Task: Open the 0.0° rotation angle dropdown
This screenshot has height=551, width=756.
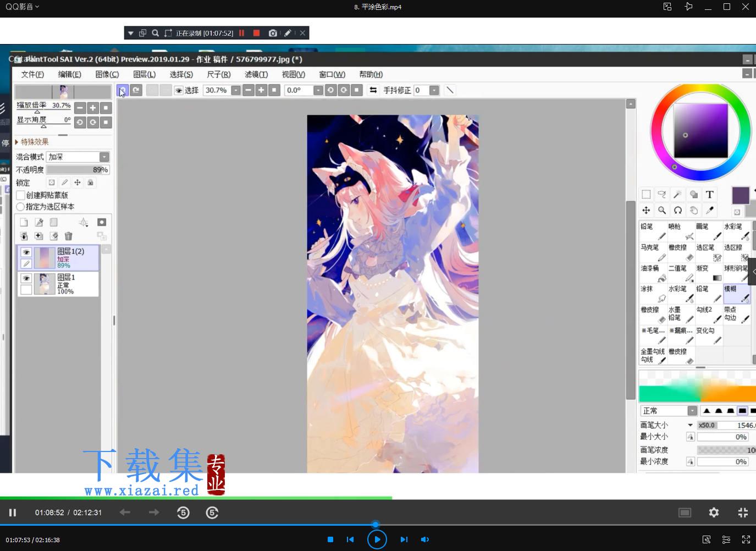Action: (318, 90)
